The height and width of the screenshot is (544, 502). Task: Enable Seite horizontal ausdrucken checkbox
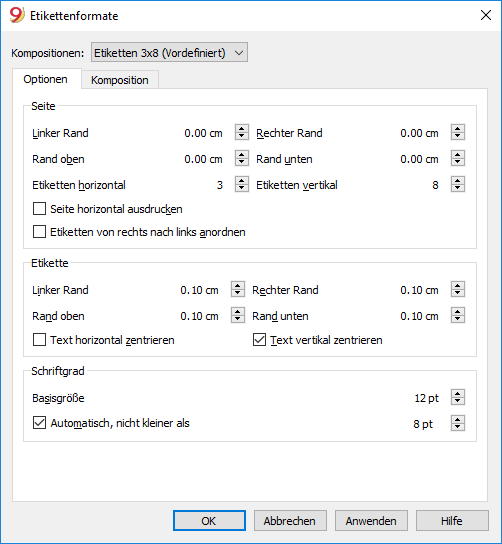pos(39,209)
